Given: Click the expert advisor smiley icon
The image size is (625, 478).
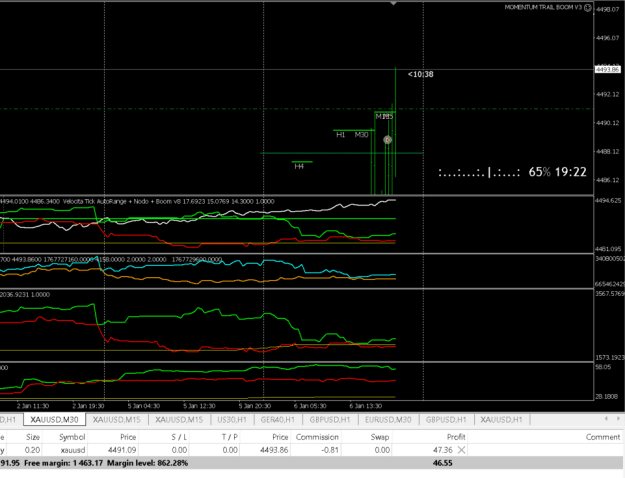Looking at the screenshot, I should [588, 8].
